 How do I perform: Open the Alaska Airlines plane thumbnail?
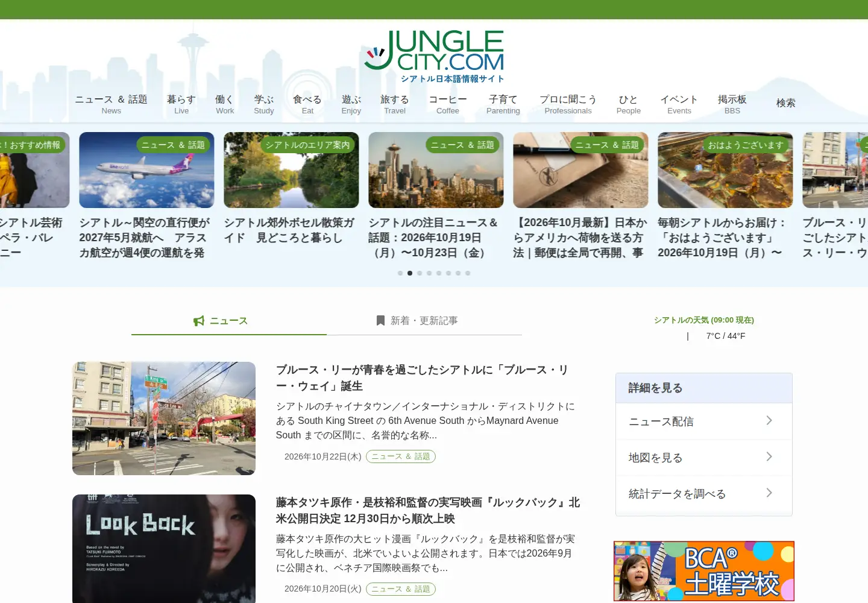click(146, 170)
